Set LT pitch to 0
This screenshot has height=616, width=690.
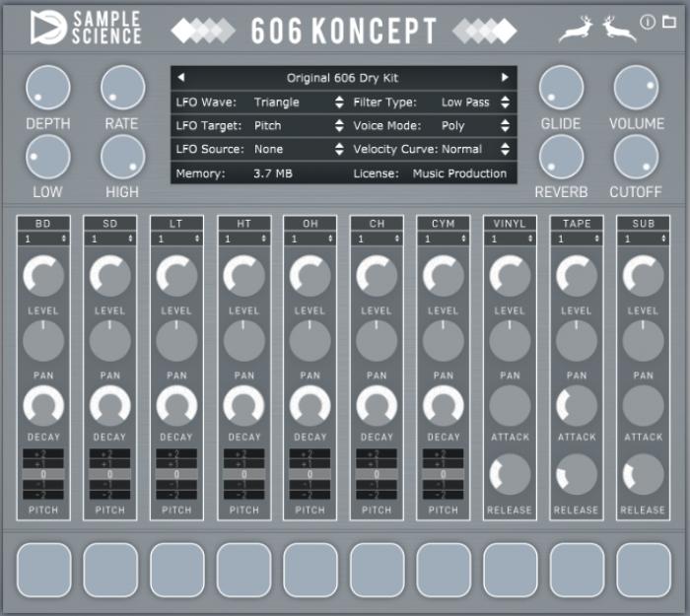[176, 474]
